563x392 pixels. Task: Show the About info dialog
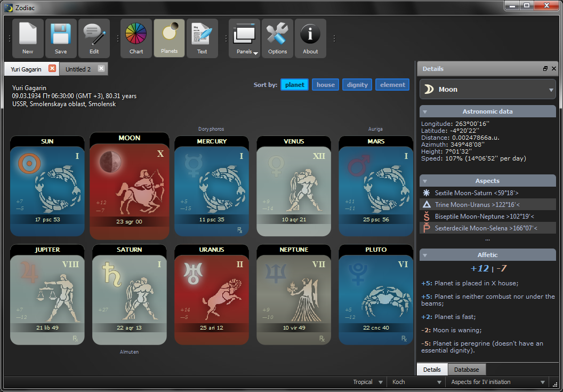click(x=310, y=38)
